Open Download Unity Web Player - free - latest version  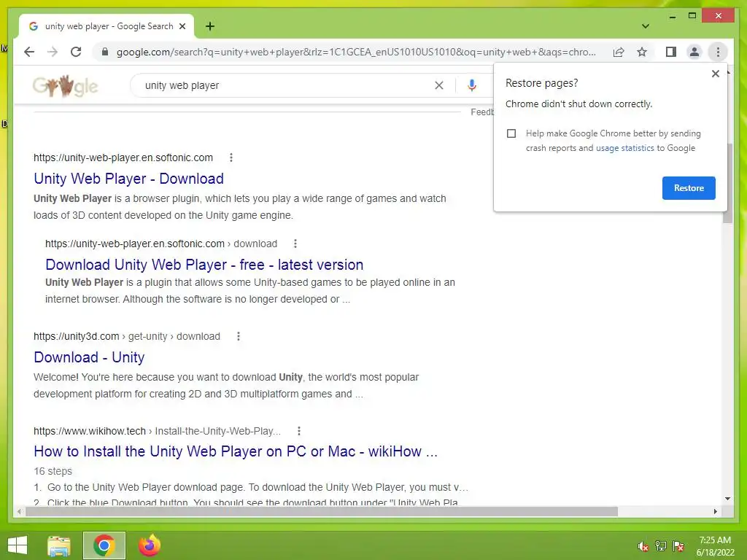(204, 264)
